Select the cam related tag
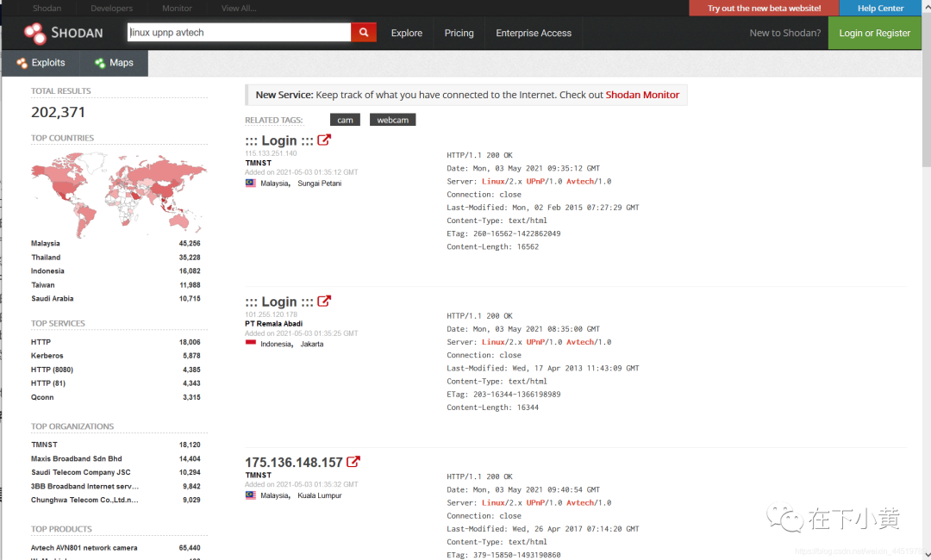This screenshot has height=560, width=931. [345, 120]
